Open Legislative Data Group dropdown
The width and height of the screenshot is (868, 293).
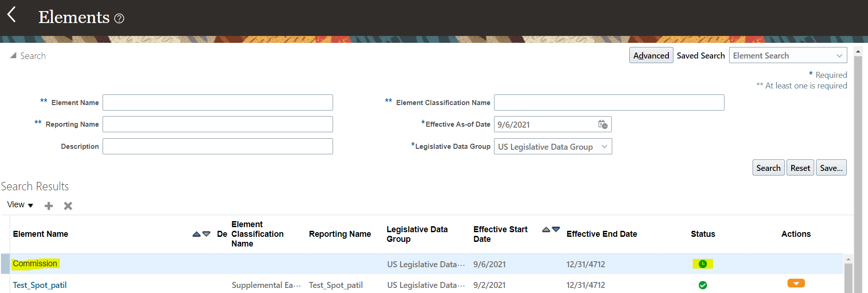pyautogui.click(x=553, y=146)
